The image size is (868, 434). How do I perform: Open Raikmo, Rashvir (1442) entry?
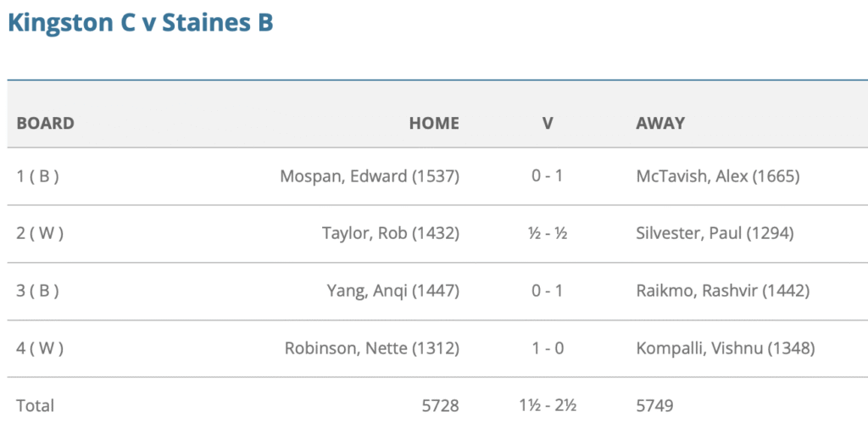click(722, 291)
